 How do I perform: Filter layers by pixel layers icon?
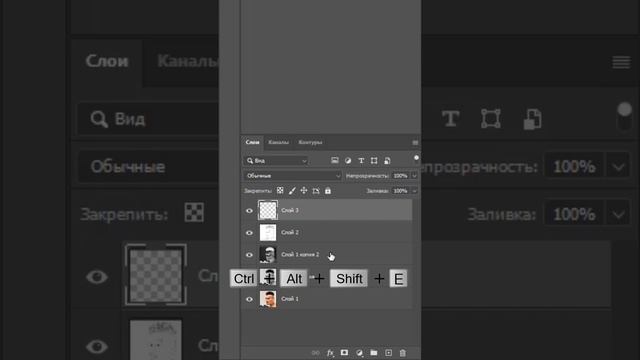tap(335, 160)
